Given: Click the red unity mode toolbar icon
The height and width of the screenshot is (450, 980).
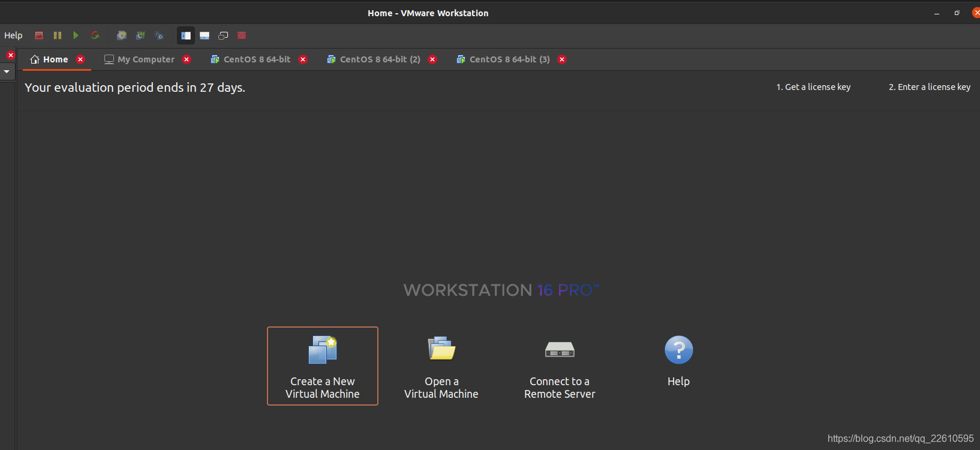Looking at the screenshot, I should (x=242, y=35).
